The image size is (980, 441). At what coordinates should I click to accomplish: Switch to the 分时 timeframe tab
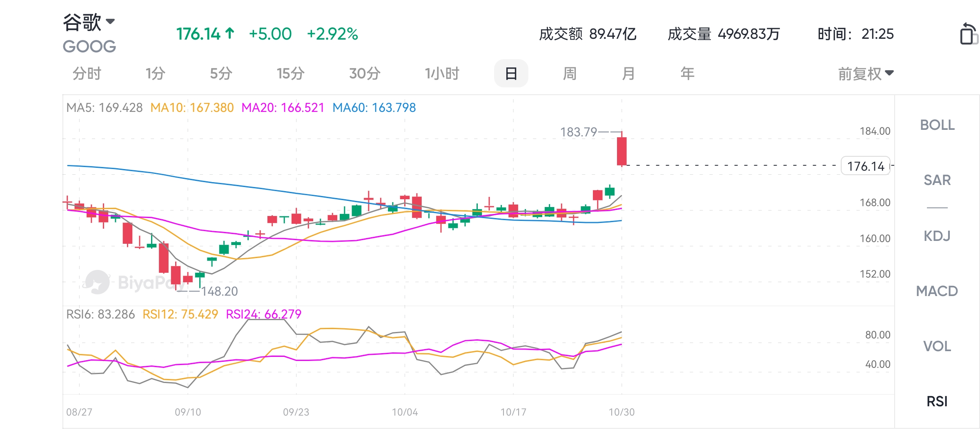[87, 73]
